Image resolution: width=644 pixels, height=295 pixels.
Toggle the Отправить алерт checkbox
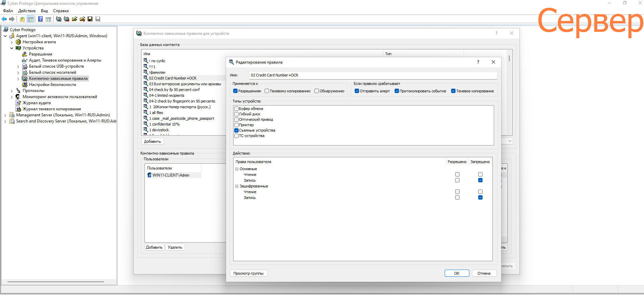[357, 91]
